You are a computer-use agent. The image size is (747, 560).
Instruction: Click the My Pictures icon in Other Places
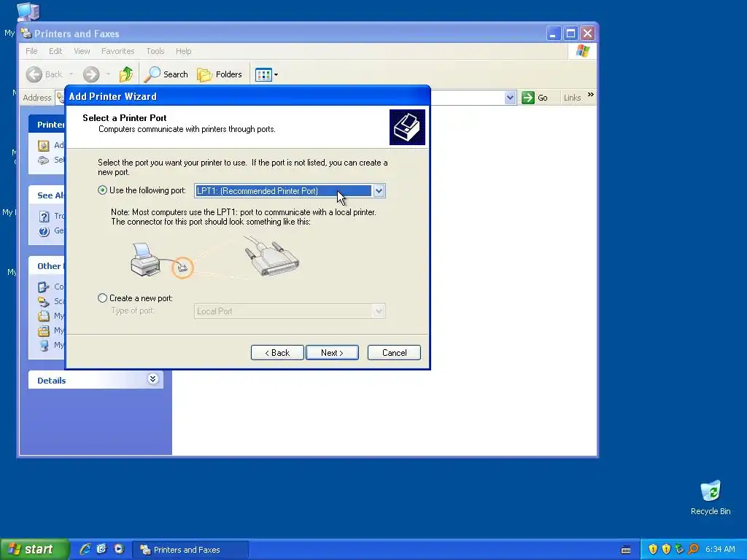click(x=44, y=330)
